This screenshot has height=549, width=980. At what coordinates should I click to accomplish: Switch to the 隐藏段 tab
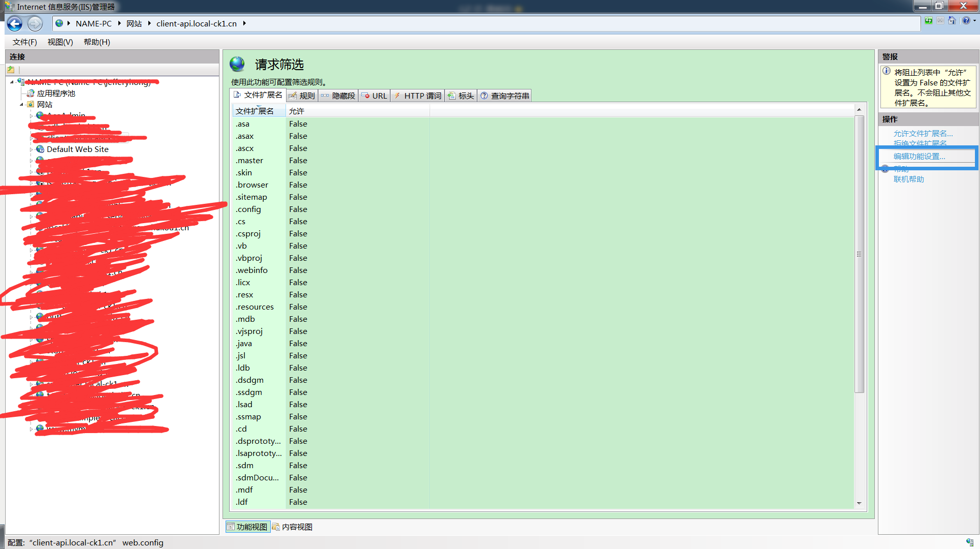(338, 96)
